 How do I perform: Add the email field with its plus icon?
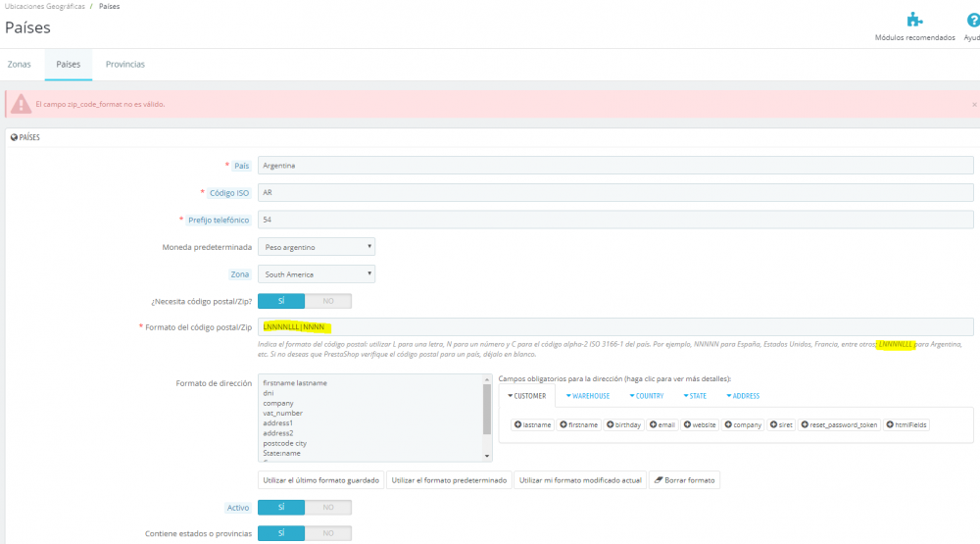click(653, 424)
